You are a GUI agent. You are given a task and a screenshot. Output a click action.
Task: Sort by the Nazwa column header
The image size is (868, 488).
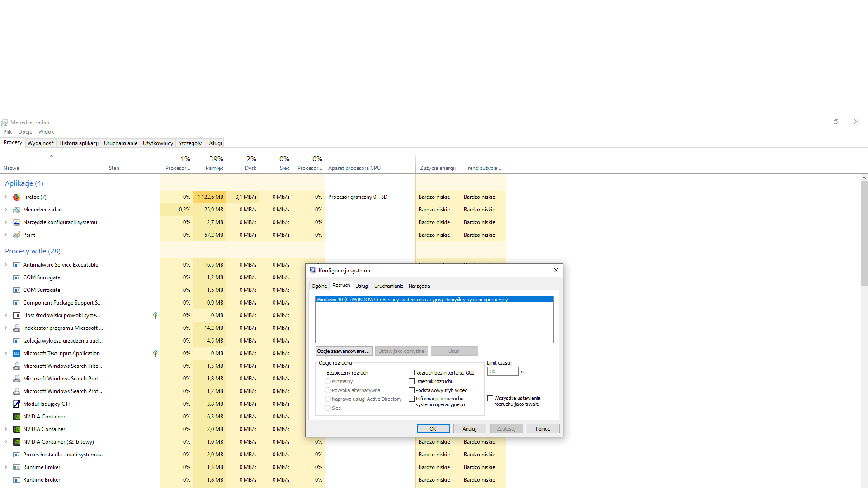click(53, 164)
